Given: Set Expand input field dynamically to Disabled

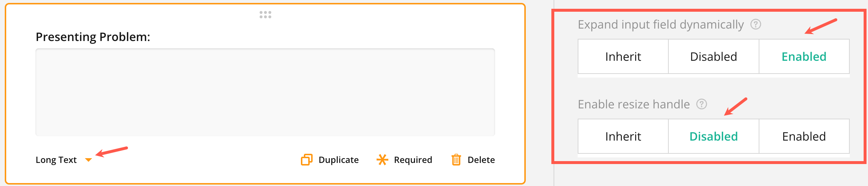Looking at the screenshot, I should pos(713,57).
